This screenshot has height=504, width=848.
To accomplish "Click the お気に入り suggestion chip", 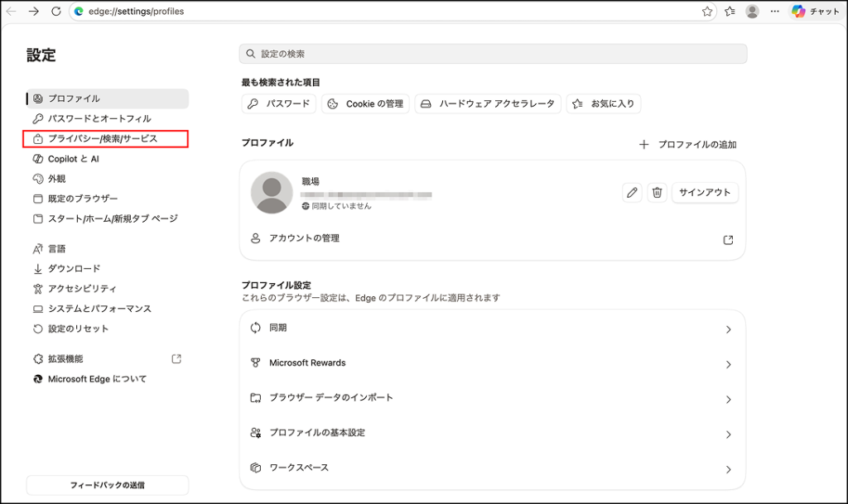I will tap(604, 103).
